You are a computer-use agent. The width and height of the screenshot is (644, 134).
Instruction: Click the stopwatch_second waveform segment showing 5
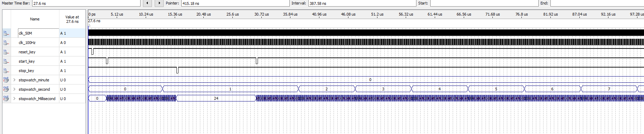(496, 89)
